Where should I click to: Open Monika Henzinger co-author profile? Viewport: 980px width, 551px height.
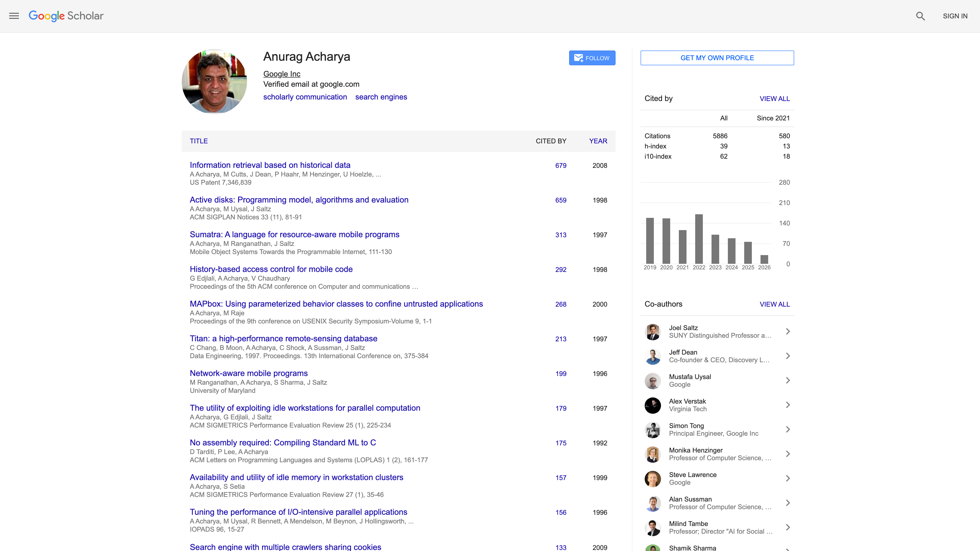(695, 450)
